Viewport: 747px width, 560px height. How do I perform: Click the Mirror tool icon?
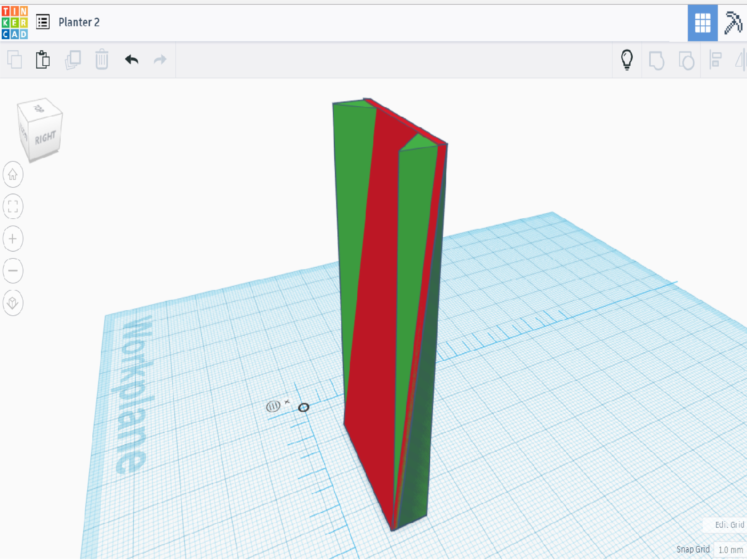pos(741,60)
